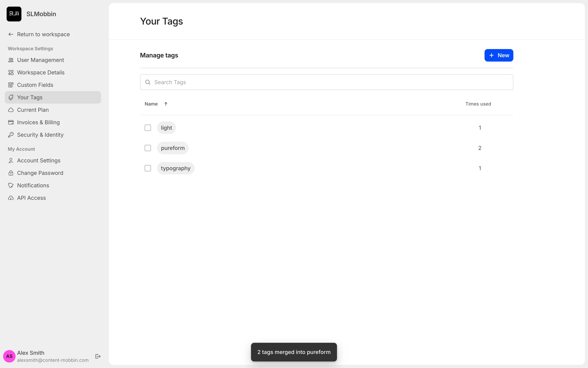Sort by Times used column header
Image resolution: width=588 pixels, height=368 pixels.
tap(478, 104)
